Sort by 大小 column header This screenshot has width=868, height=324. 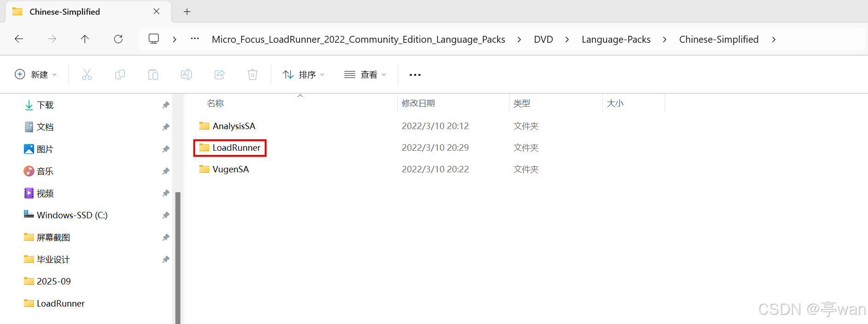click(x=615, y=103)
